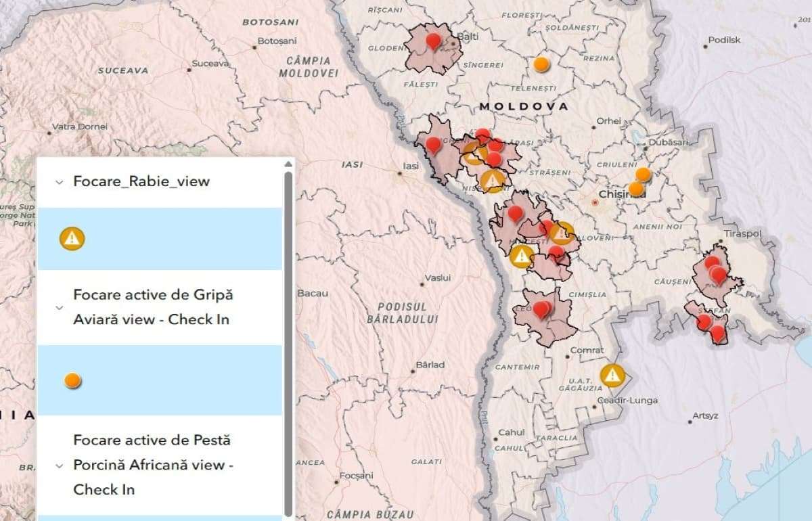
Task: Select the southernmost red pin near Ștefan Vodă
Action: [717, 332]
